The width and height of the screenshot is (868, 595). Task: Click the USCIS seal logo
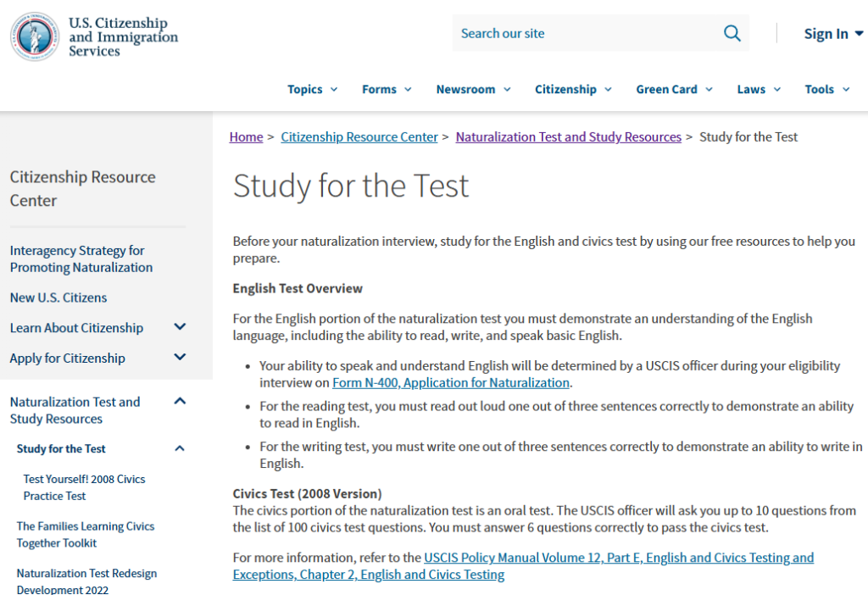tap(35, 36)
